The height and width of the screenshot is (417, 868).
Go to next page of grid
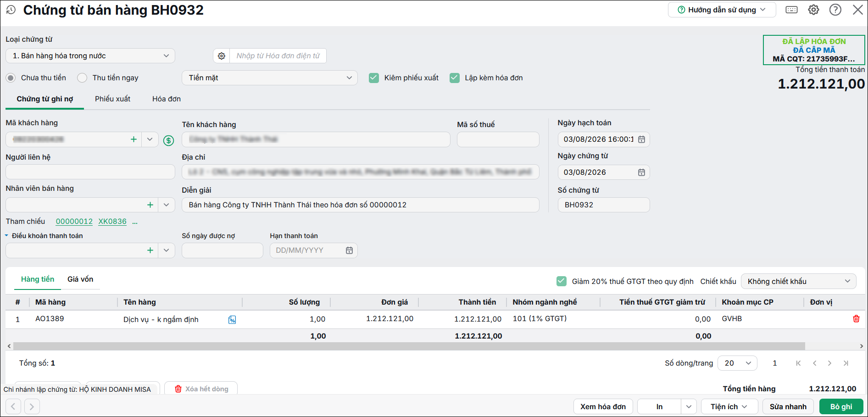click(x=829, y=363)
